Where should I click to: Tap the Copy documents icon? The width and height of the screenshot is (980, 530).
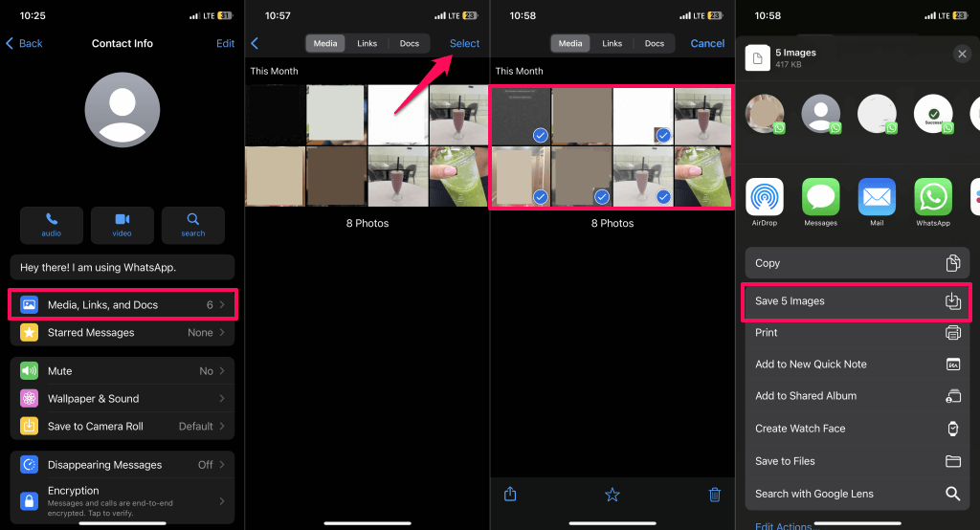pyautogui.click(x=952, y=263)
